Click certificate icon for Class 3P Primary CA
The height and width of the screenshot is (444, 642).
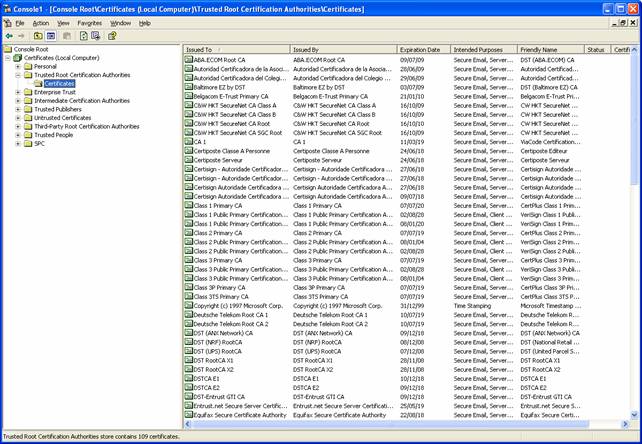tap(189, 288)
